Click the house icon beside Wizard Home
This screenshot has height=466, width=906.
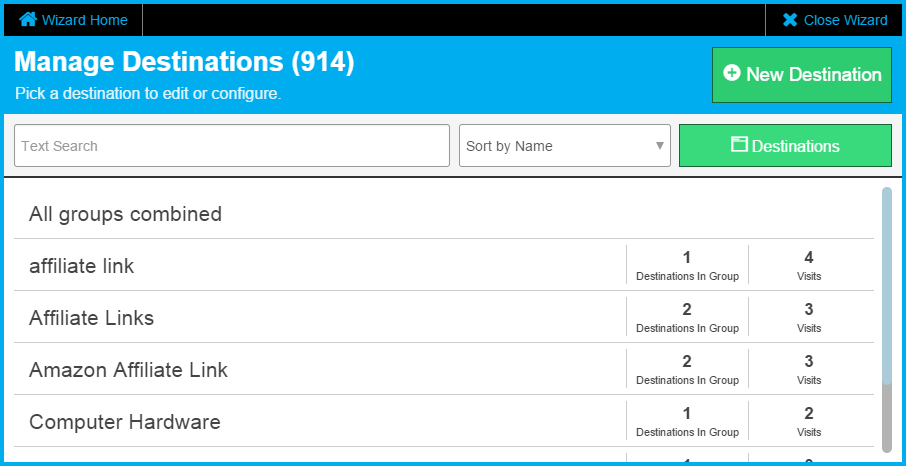pos(28,19)
